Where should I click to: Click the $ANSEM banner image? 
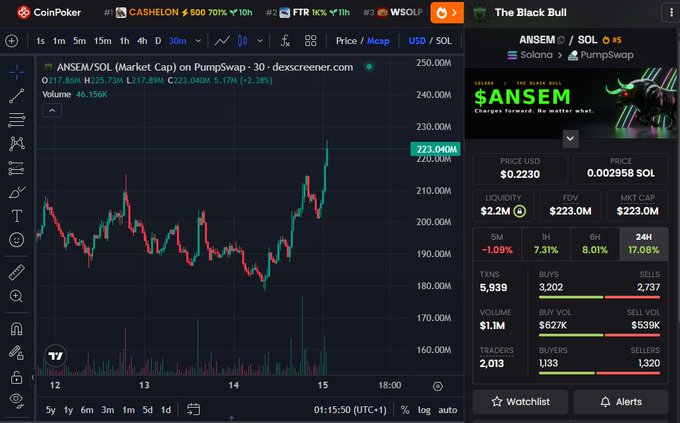pyautogui.click(x=570, y=102)
